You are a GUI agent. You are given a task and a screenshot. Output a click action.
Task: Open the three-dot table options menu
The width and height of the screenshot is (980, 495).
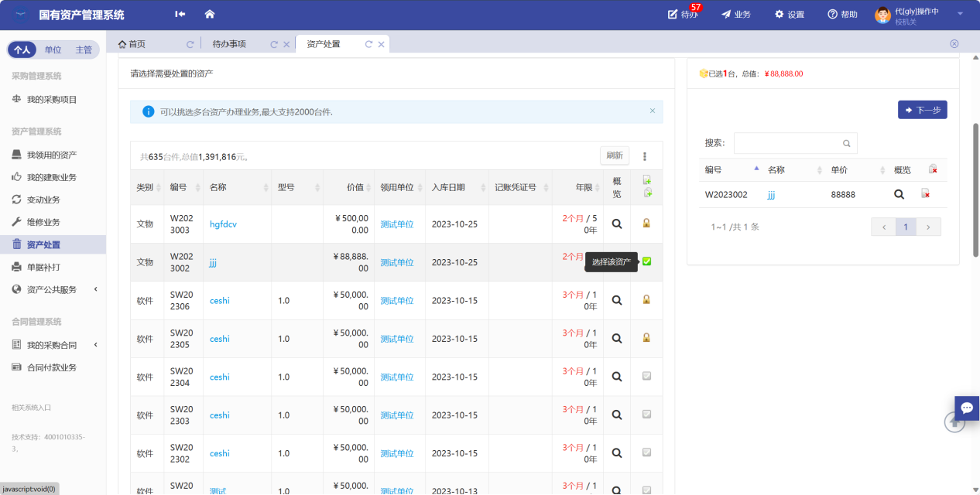[644, 156]
